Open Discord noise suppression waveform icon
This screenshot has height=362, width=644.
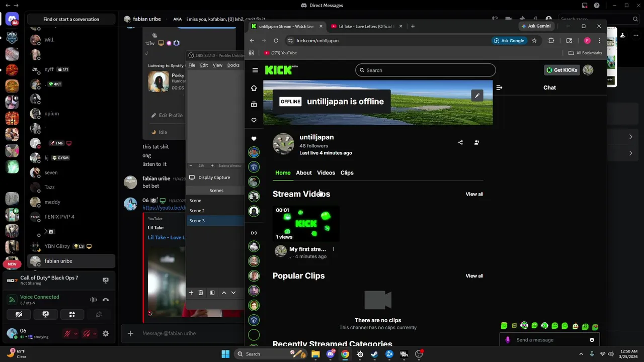click(94, 300)
